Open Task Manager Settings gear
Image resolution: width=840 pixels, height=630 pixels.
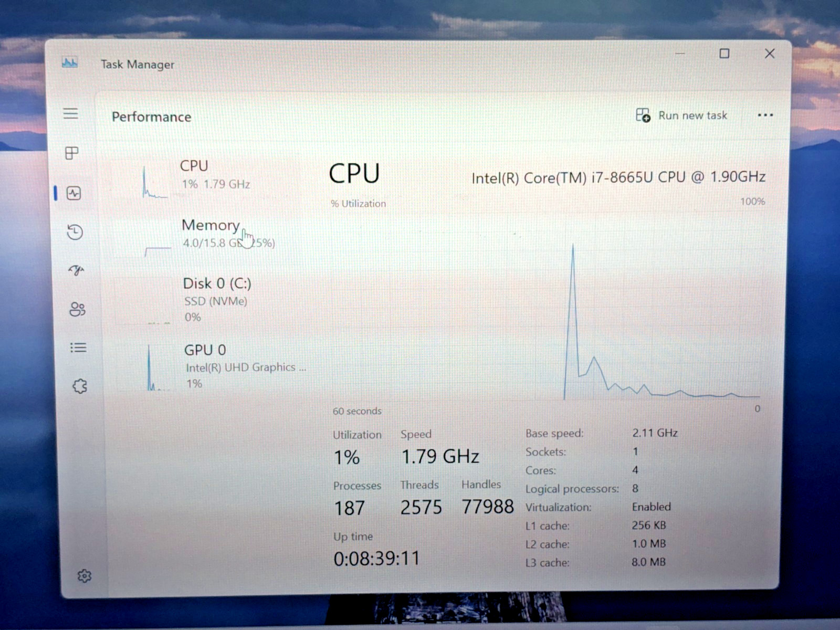point(85,576)
